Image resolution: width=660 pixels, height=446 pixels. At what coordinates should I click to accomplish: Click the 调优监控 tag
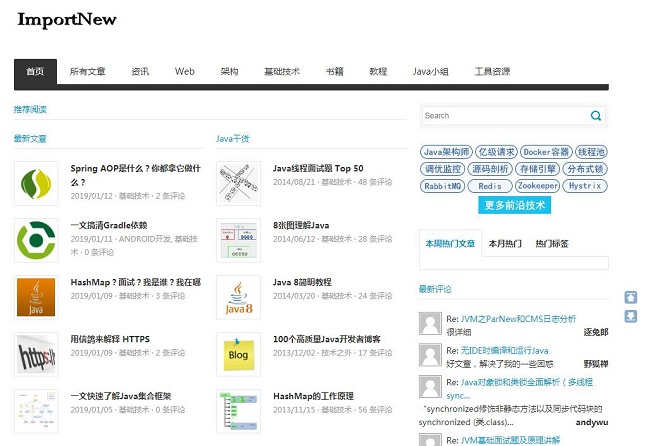tap(442, 169)
